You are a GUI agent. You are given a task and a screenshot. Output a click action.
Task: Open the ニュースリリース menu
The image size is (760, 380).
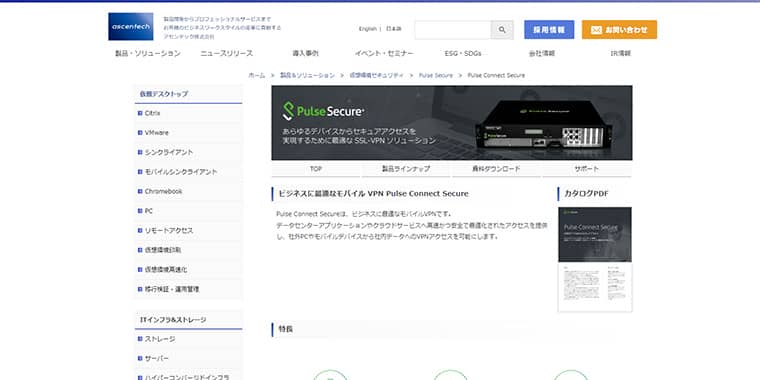coord(226,53)
